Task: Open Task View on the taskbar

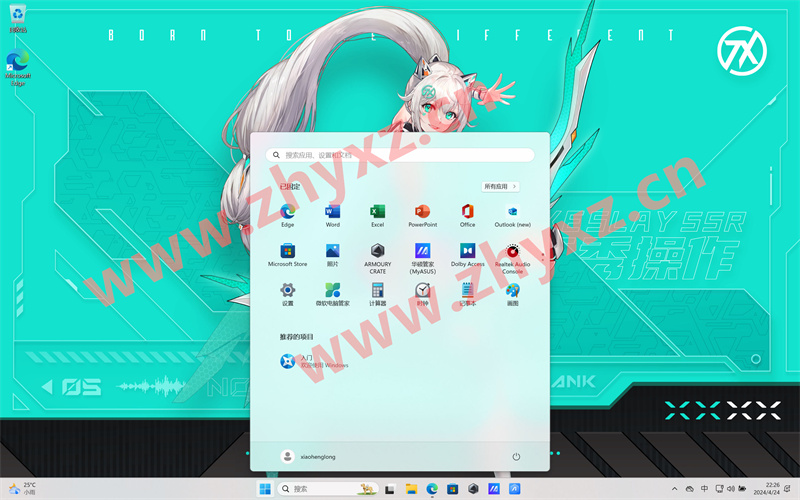Action: (390, 489)
